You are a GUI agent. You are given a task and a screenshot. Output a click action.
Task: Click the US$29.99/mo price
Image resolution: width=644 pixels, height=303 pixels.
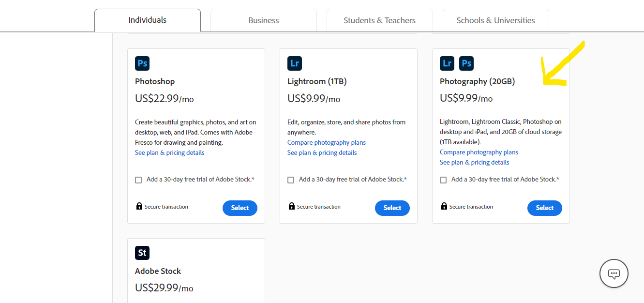click(165, 288)
